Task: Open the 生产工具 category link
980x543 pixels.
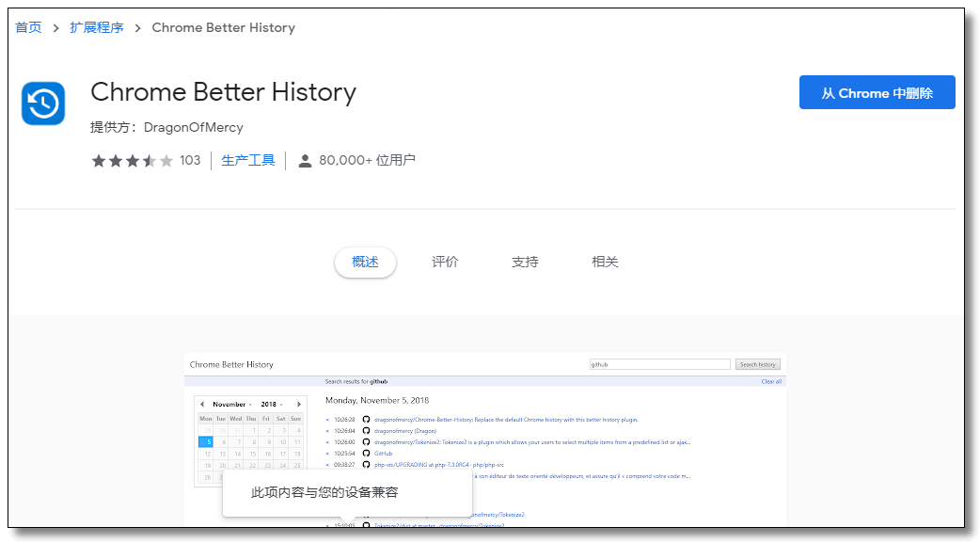Action: tap(248, 161)
